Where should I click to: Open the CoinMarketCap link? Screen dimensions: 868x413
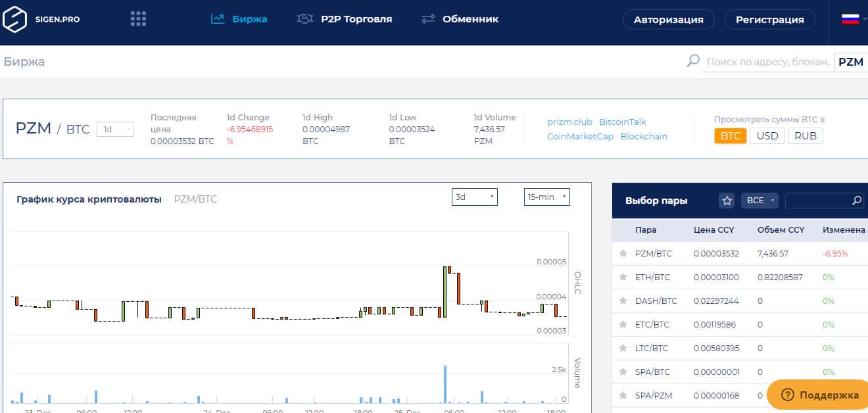580,136
